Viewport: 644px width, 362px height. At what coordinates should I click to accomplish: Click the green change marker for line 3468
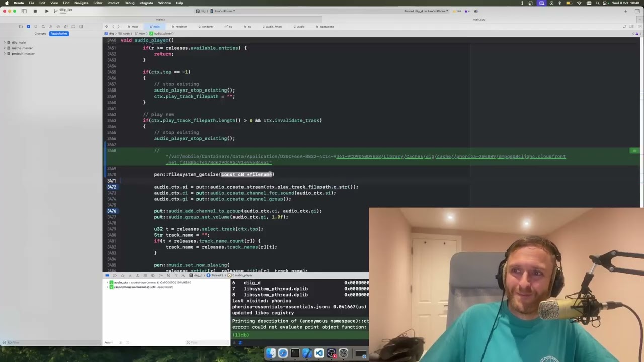[634, 150]
